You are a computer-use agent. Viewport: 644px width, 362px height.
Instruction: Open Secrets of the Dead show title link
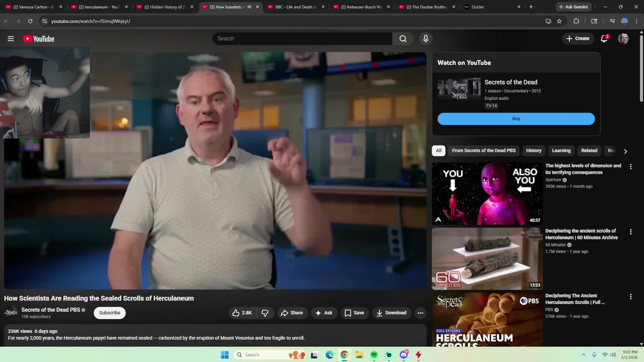[511, 82]
